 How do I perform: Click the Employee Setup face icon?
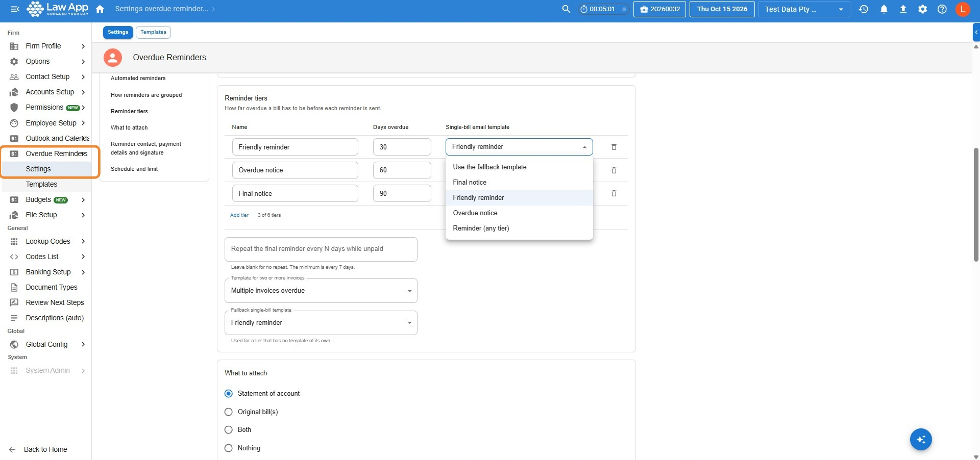pyautogui.click(x=14, y=123)
